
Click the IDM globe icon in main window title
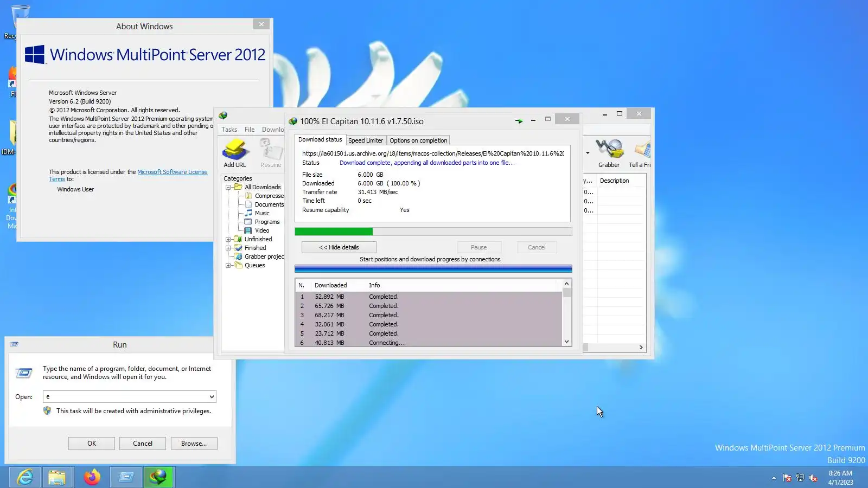click(223, 115)
